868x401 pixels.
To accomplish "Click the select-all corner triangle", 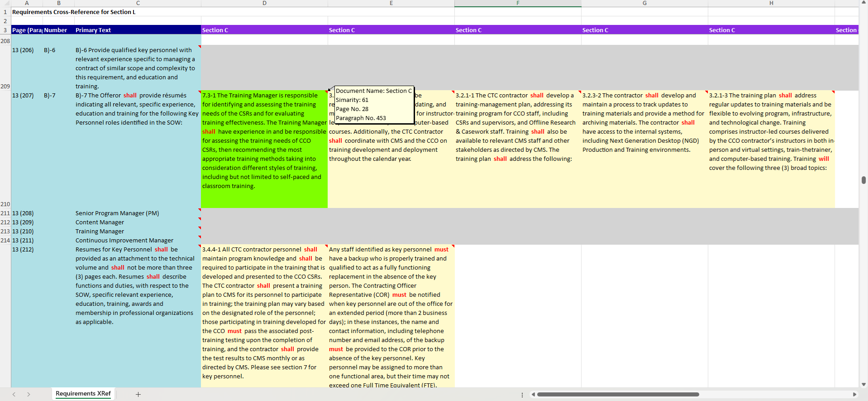I will pyautogui.click(x=5, y=3).
